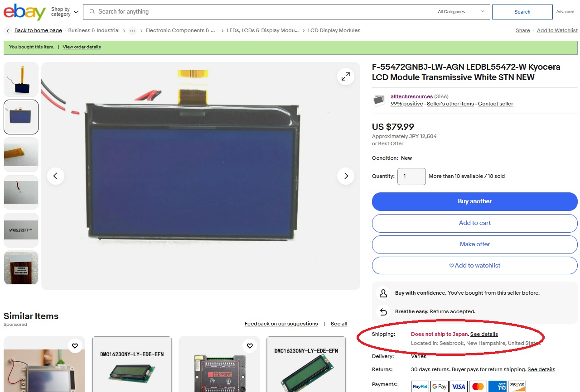Image resolution: width=580 pixels, height=392 pixels.
Task: Click the Search for anything field
Action: (257, 12)
